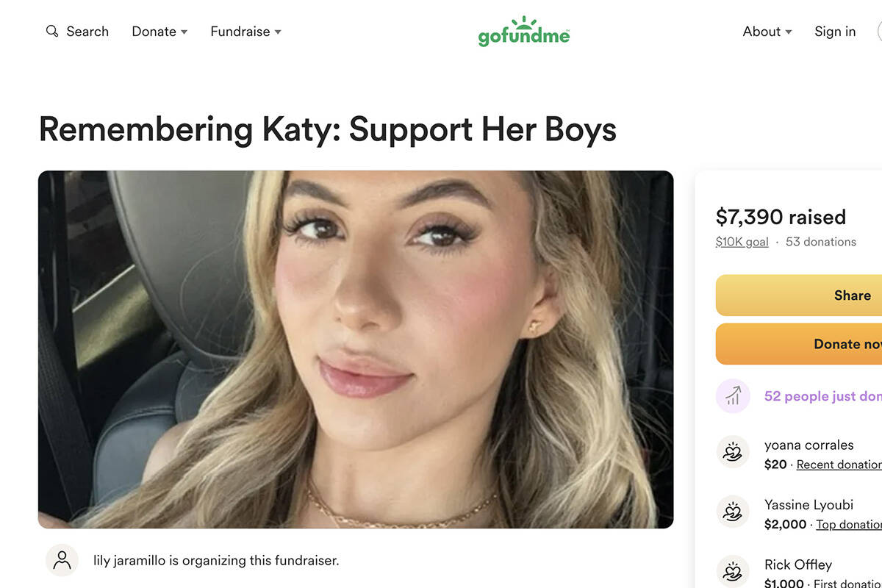This screenshot has width=882, height=588.
Task: Expand the Fundraise dropdown menu
Action: click(245, 32)
